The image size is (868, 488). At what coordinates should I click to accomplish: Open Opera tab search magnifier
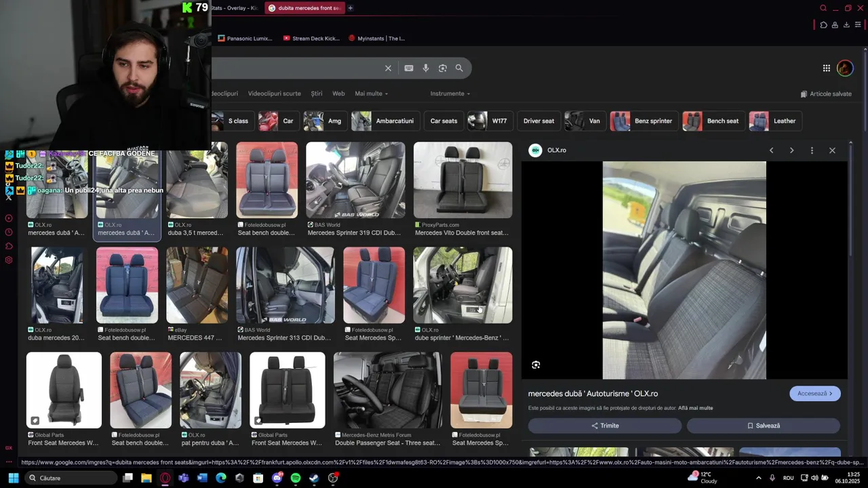click(823, 8)
